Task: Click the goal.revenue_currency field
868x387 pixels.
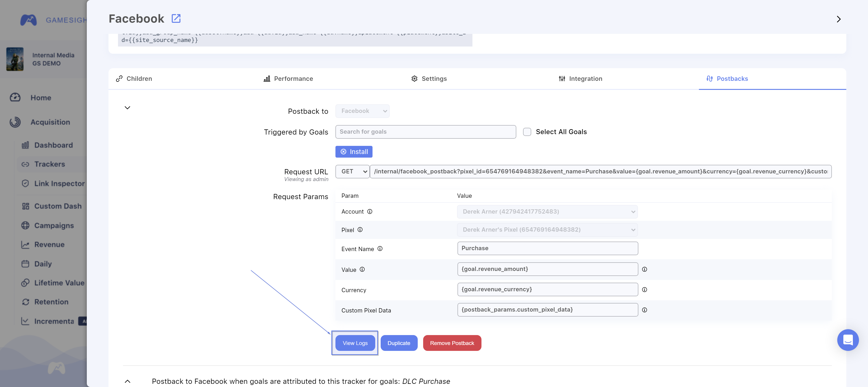Action: coord(547,289)
